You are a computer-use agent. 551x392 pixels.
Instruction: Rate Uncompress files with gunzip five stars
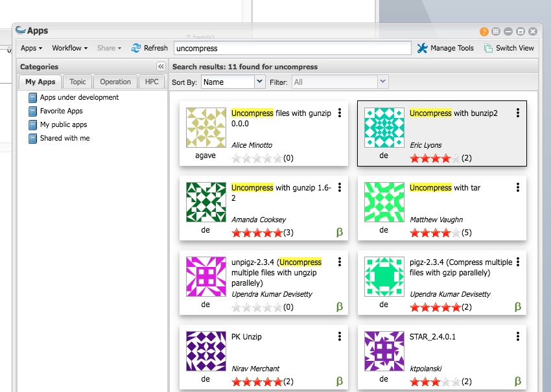277,158
